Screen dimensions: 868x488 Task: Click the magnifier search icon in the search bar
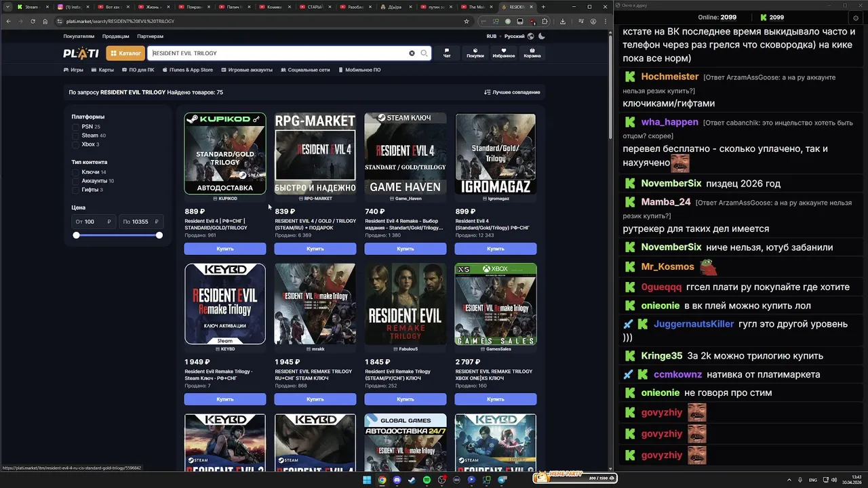(x=424, y=53)
